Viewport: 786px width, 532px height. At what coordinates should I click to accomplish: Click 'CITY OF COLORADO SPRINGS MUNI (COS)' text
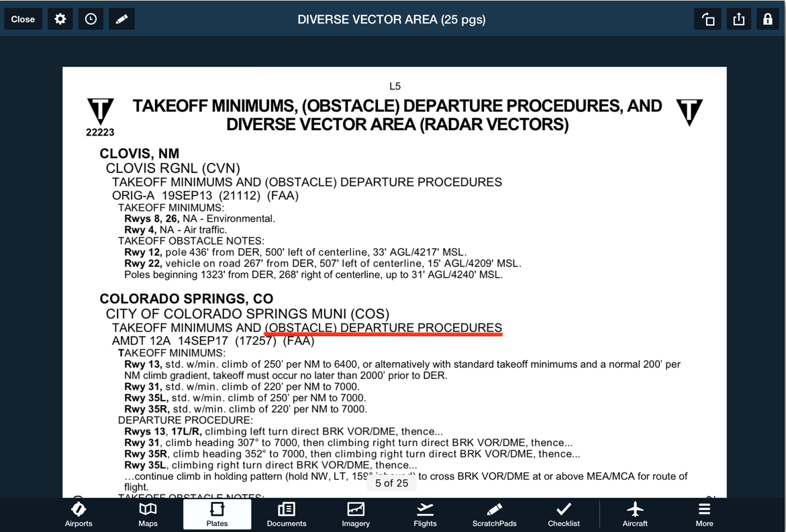pos(248,314)
